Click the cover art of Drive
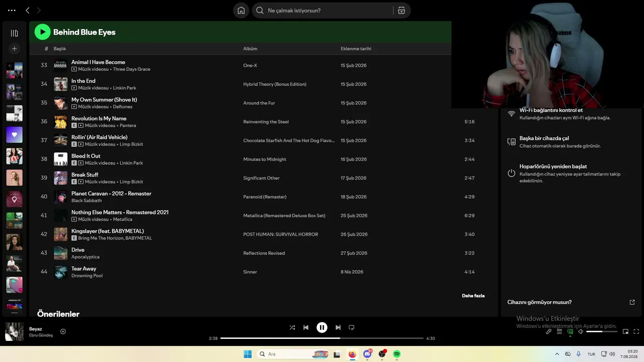Screen dimensions: 644x362 (60, 253)
